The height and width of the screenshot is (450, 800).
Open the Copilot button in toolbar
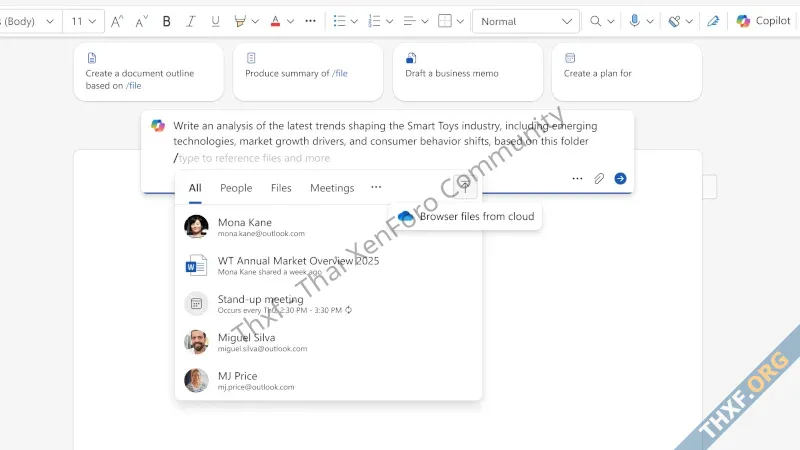pyautogui.click(x=763, y=21)
